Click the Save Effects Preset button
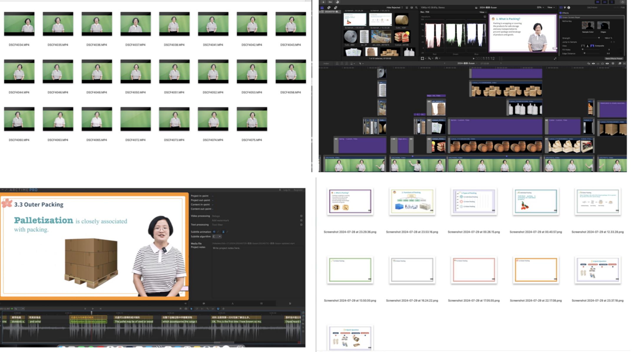Image resolution: width=644 pixels, height=352 pixels. (x=614, y=58)
